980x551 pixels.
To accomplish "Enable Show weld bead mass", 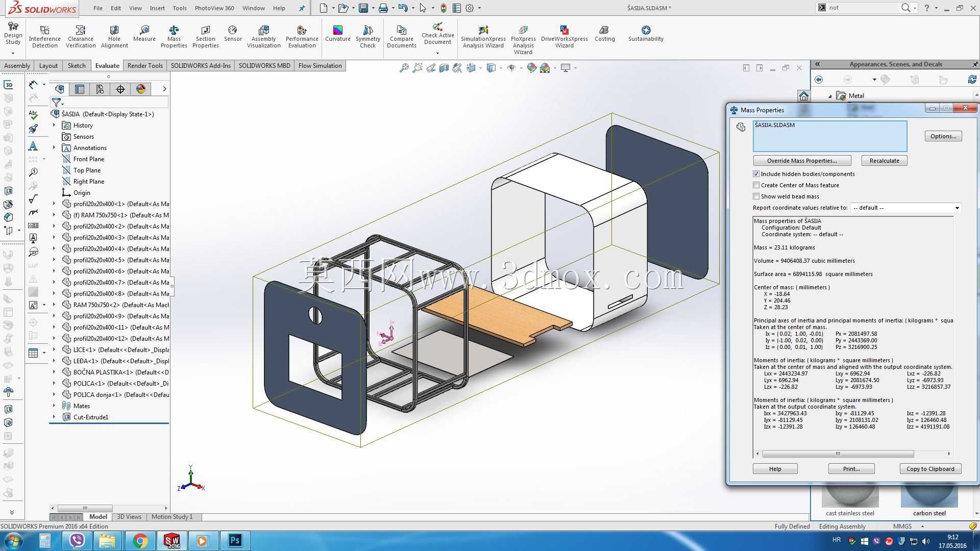I will pyautogui.click(x=756, y=196).
